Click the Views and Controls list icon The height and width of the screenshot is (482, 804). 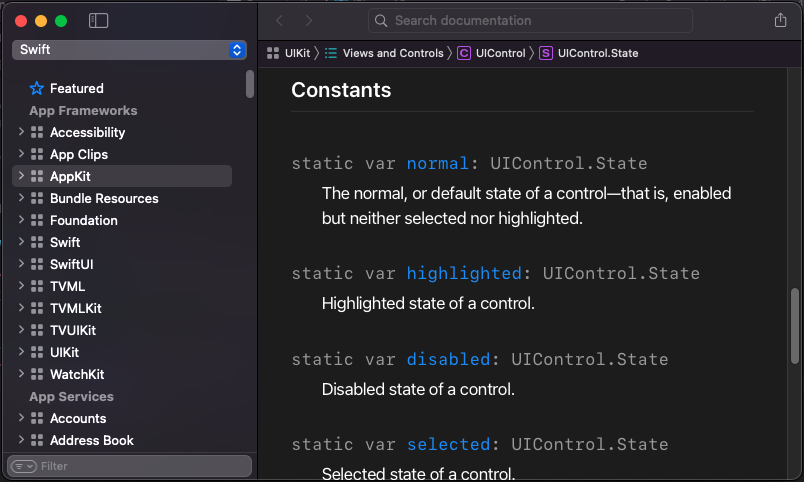pyautogui.click(x=331, y=53)
